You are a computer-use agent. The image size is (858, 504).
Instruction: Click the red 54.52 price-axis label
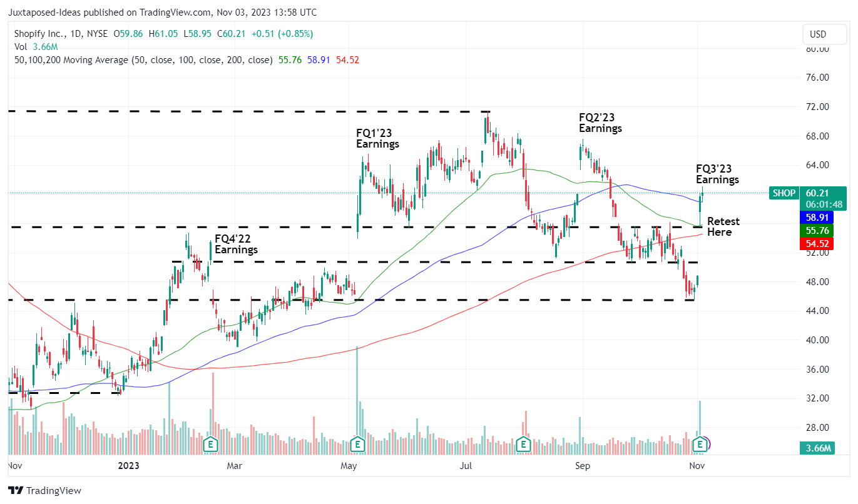tap(816, 243)
